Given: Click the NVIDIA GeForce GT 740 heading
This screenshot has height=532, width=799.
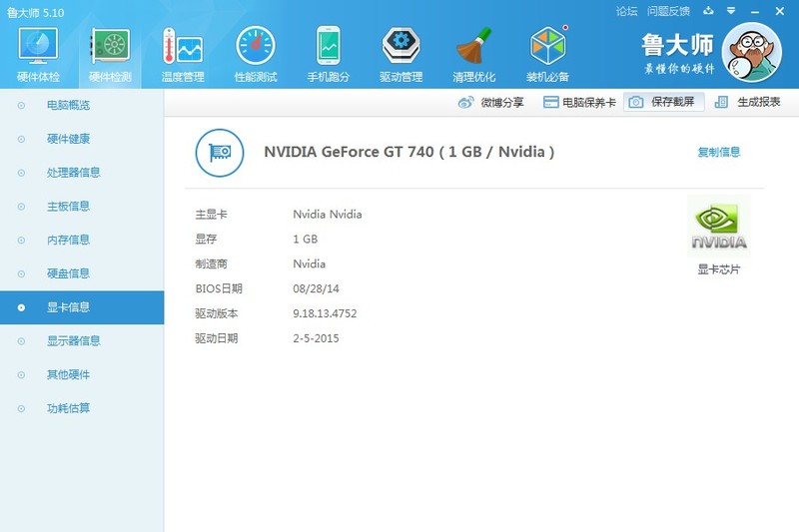Looking at the screenshot, I should pyautogui.click(x=409, y=152).
